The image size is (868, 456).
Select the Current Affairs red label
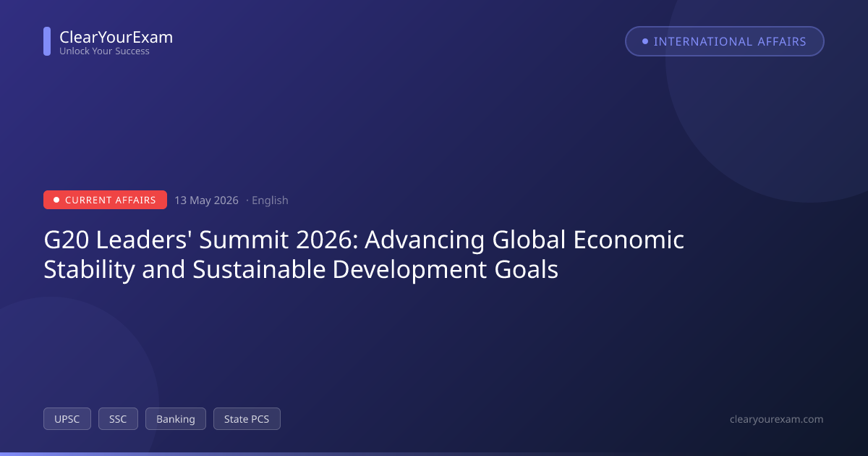coord(105,200)
